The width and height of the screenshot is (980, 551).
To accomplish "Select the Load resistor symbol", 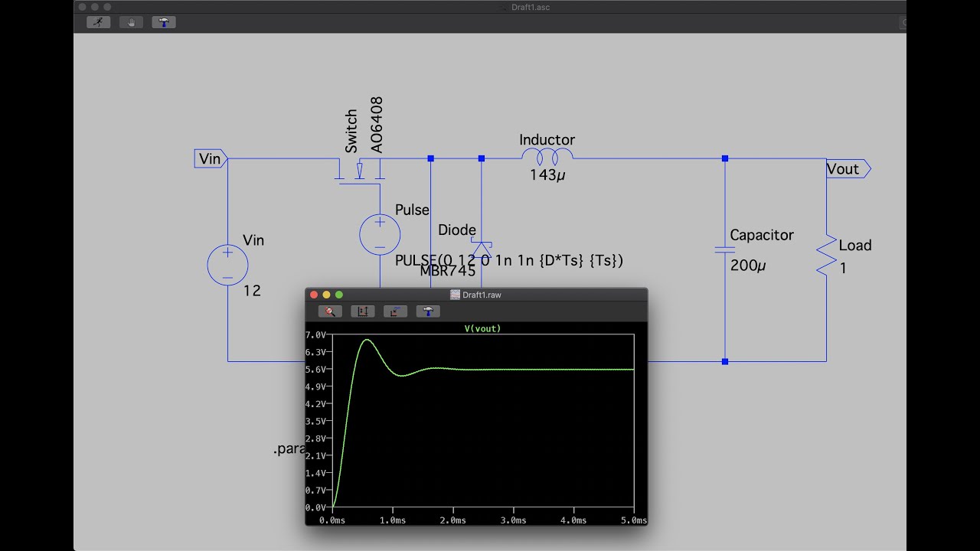I will (826, 256).
